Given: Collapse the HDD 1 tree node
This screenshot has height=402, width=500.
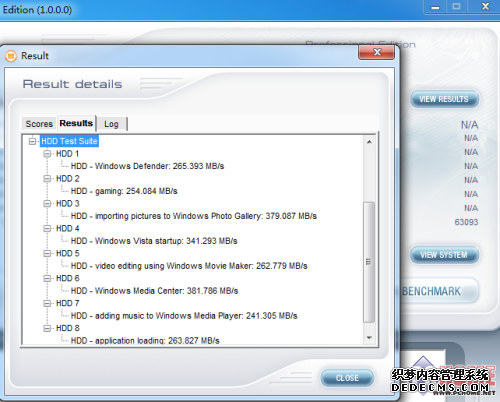Looking at the screenshot, I should 47,154.
